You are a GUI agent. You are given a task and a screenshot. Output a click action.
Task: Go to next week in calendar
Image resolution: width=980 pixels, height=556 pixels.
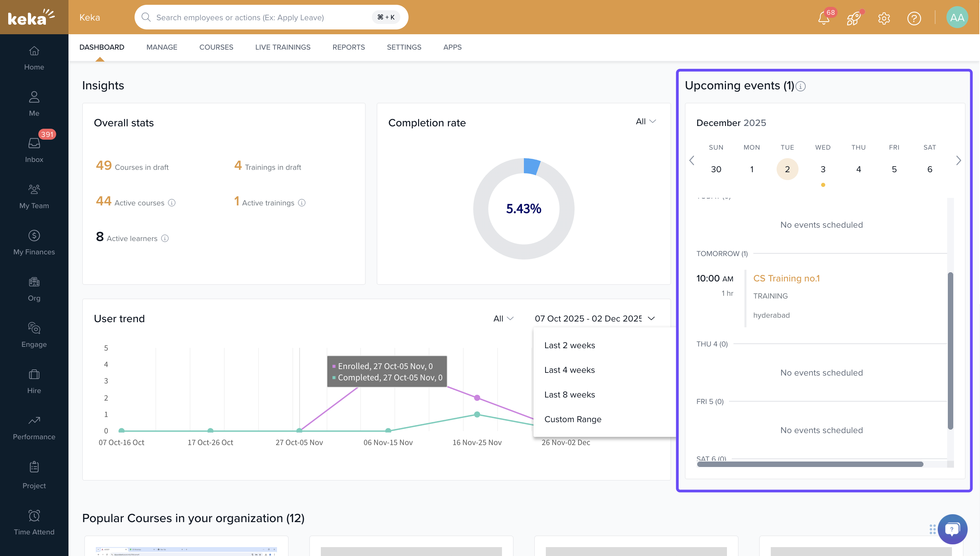coord(958,160)
